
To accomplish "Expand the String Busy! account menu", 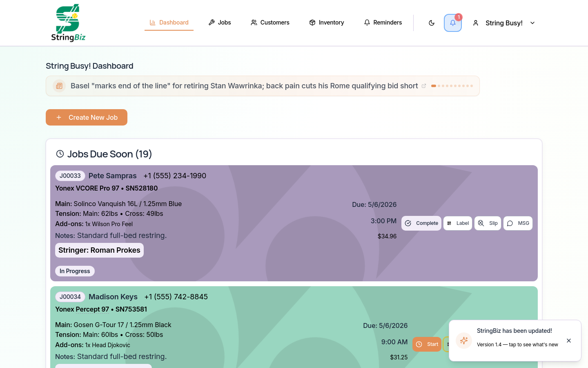I will point(504,23).
